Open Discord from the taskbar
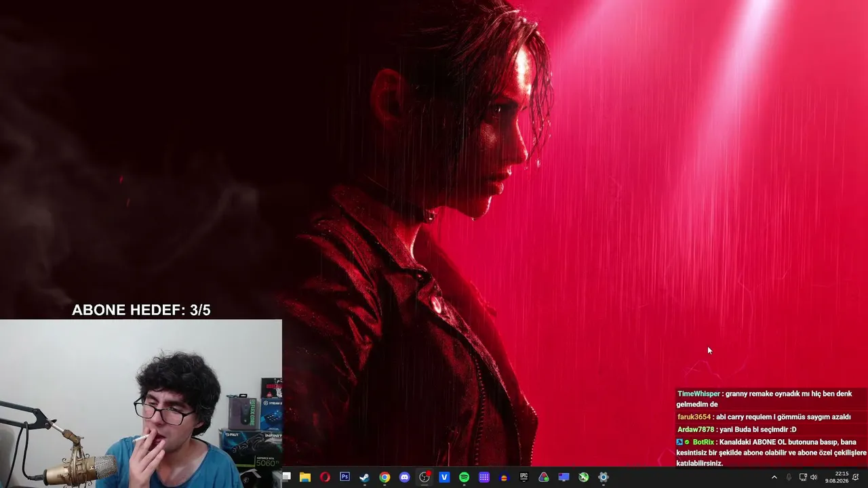868x488 pixels. point(405,477)
